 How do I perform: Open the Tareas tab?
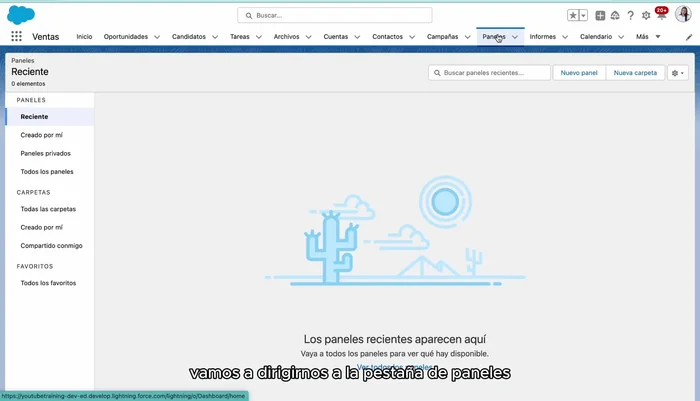[x=240, y=37]
